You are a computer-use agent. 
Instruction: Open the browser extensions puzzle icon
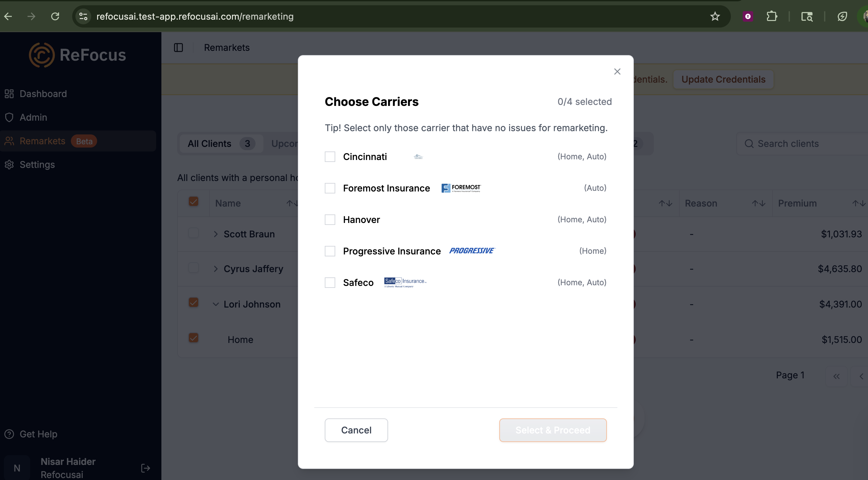coord(771,16)
